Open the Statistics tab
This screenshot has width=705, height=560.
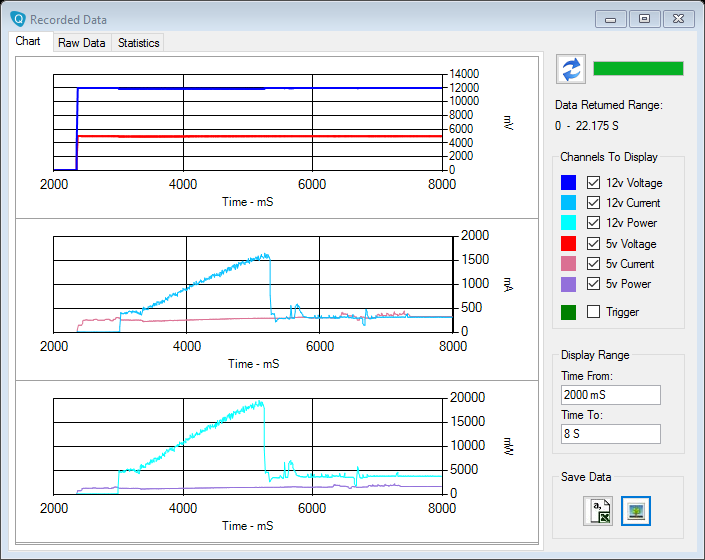pos(138,43)
